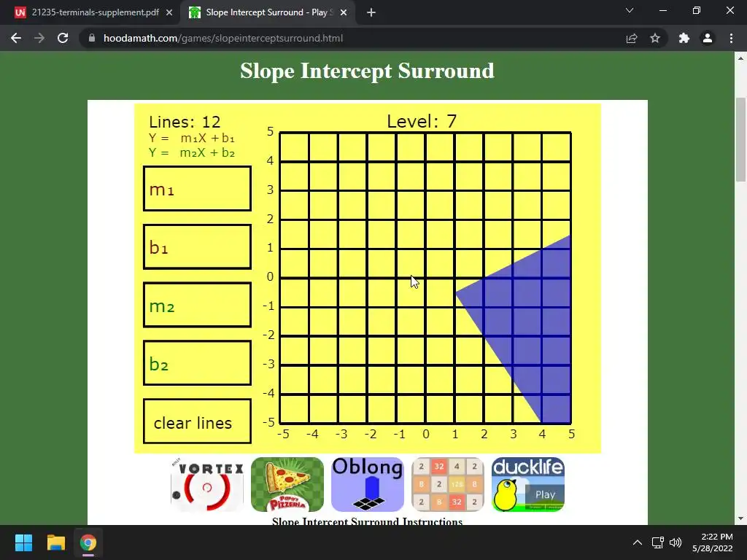The height and width of the screenshot is (560, 747).
Task: Open the Oblong game thumbnail
Action: pyautogui.click(x=368, y=485)
